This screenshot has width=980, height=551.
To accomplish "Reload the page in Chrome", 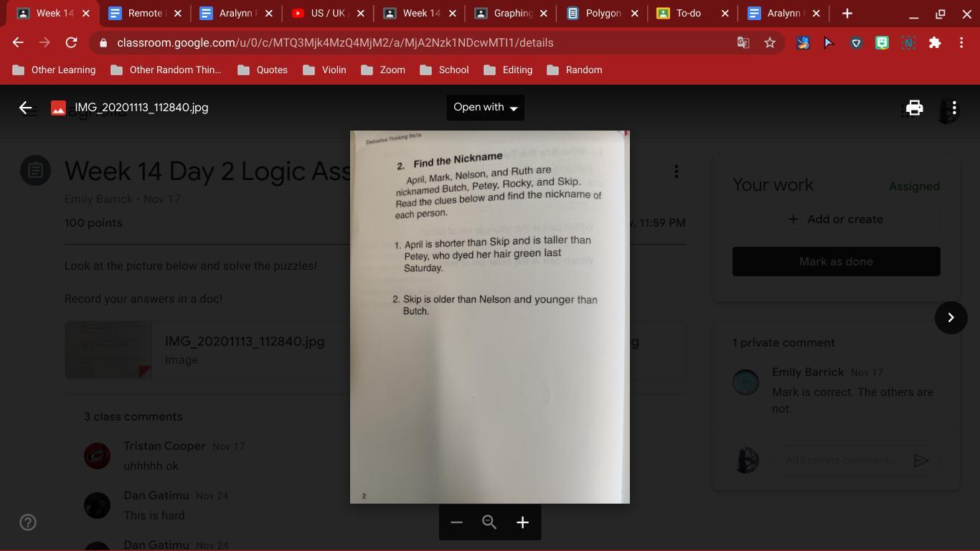I will (71, 43).
